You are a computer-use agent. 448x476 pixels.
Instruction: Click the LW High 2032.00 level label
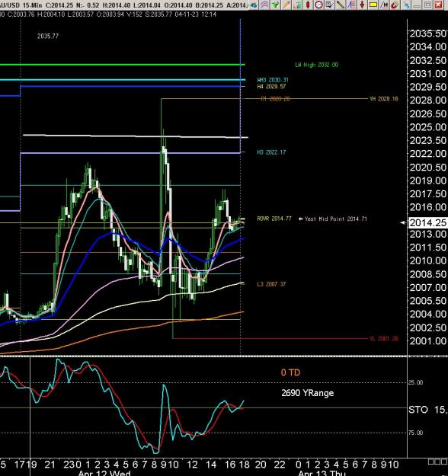coord(316,65)
